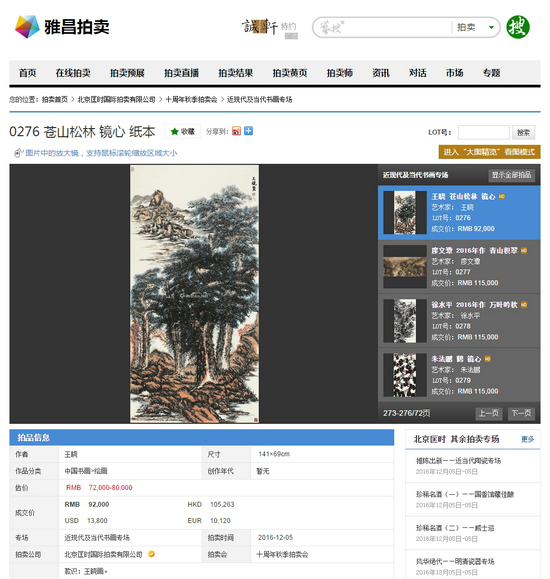Click the 更多 link for other sessions
The width and height of the screenshot is (550, 579).
[527, 439]
